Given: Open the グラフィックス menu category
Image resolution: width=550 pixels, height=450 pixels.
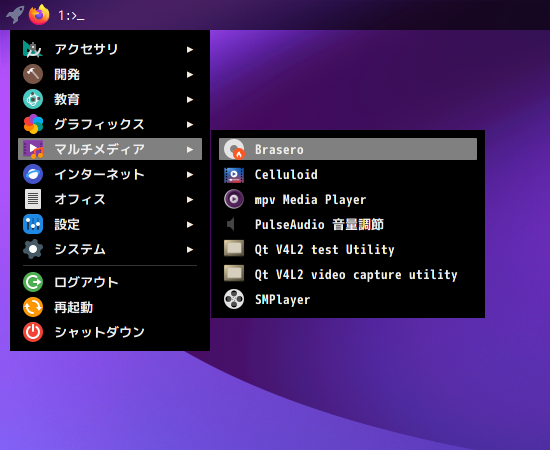Looking at the screenshot, I should click(110, 124).
